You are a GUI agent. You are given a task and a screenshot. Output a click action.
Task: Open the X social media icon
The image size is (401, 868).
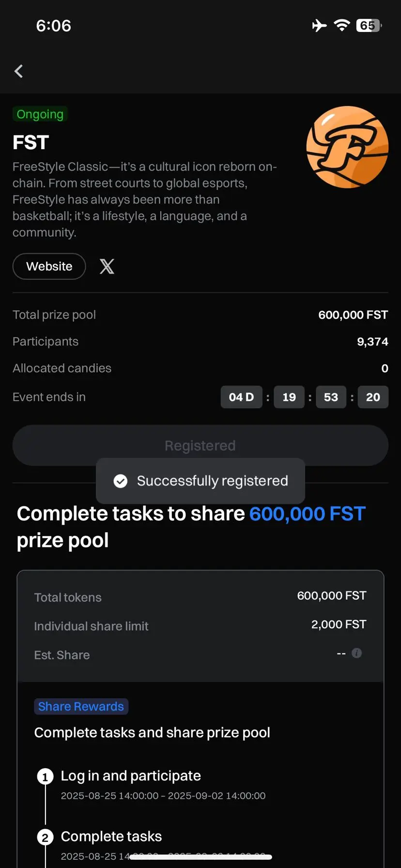(x=107, y=266)
